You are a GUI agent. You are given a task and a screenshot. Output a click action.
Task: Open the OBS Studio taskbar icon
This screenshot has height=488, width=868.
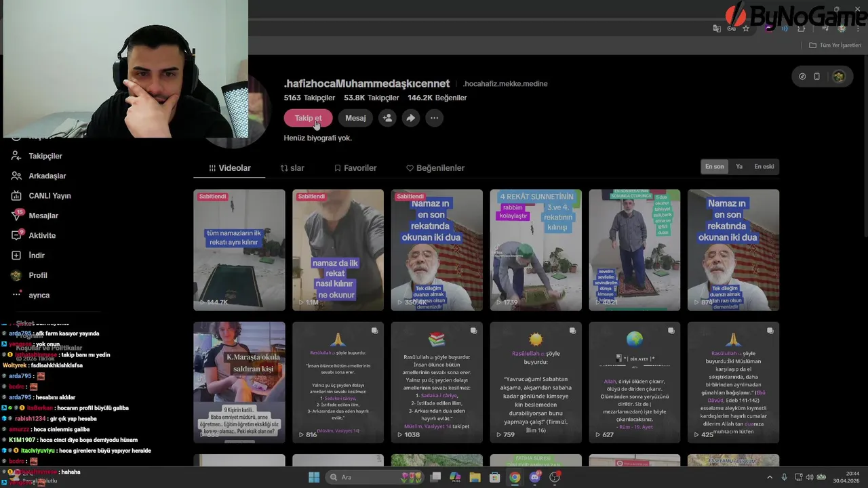(555, 477)
